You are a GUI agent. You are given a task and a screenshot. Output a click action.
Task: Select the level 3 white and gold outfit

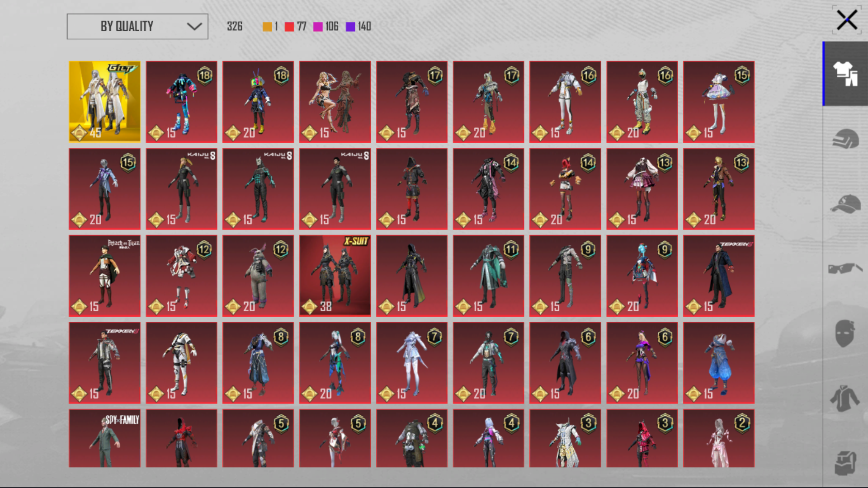[565, 438]
